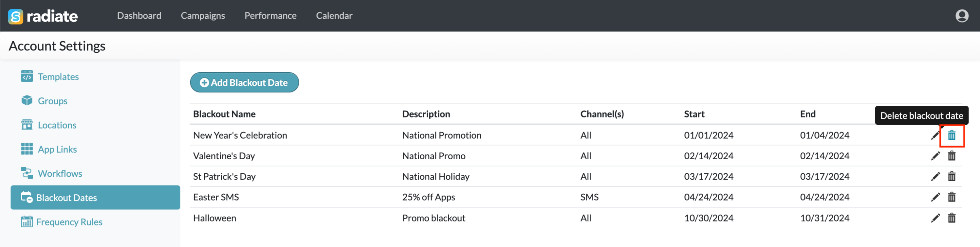Select the New Year's Celebration name cell

click(x=240, y=135)
